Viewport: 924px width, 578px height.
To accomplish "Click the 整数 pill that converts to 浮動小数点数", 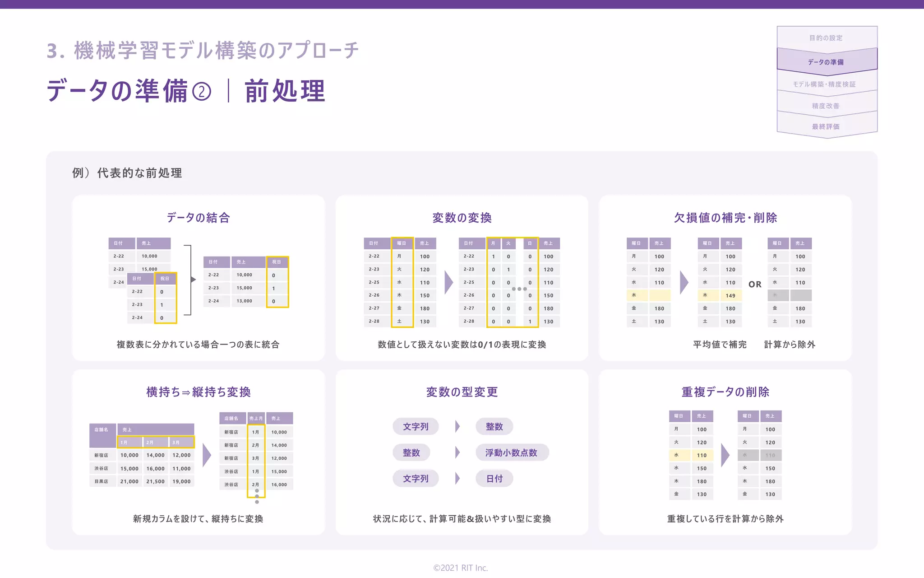I will pyautogui.click(x=411, y=452).
